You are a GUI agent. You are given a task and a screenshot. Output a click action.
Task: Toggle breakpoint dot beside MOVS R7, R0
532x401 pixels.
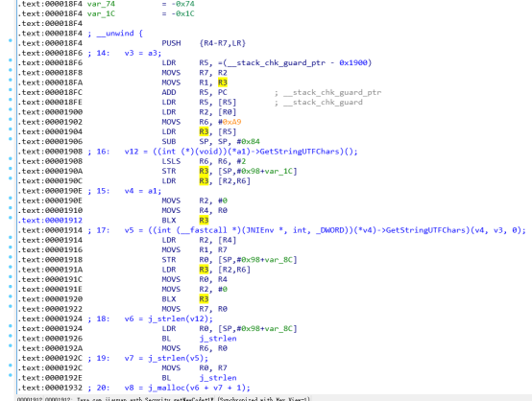coord(11,306)
